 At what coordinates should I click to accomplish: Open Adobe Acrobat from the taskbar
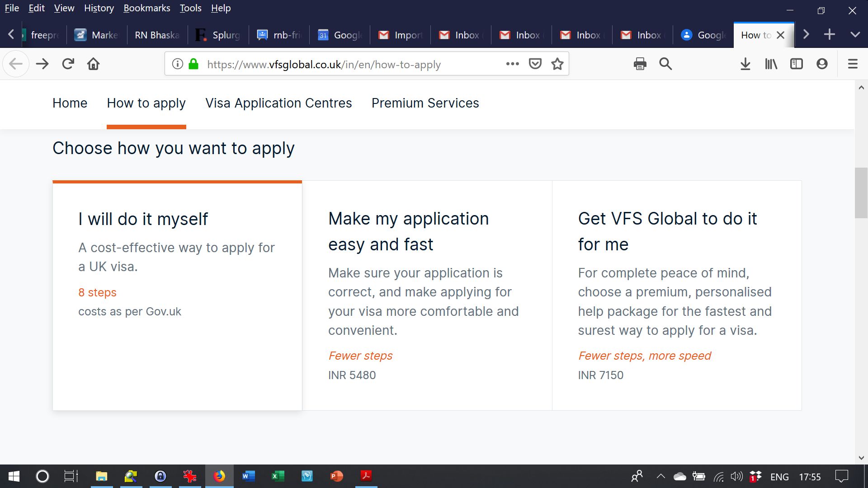[x=366, y=476]
